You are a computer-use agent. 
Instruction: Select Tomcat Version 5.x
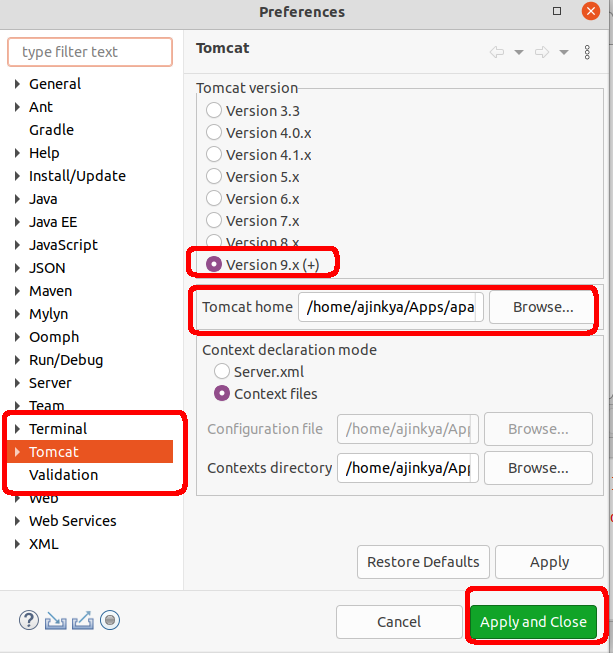point(214,177)
